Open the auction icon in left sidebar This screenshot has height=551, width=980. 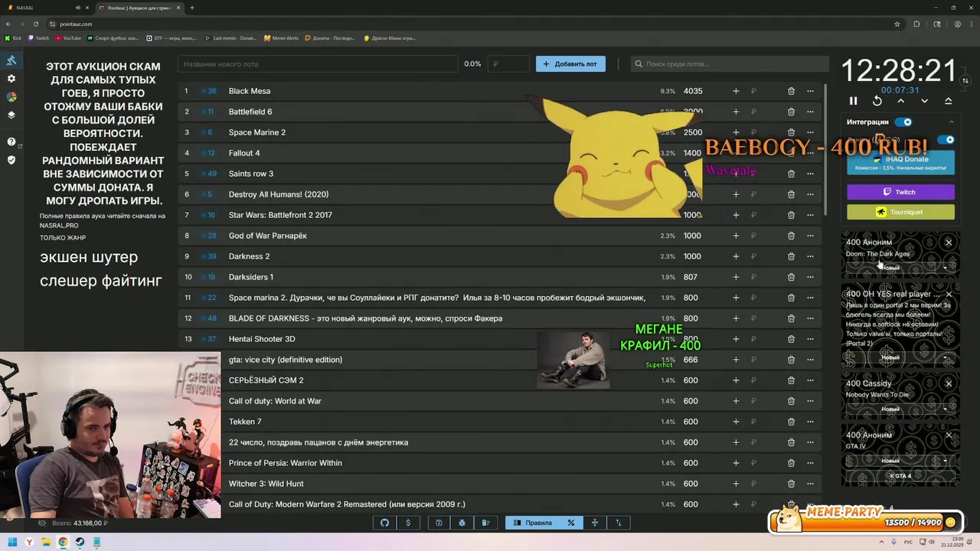(x=11, y=60)
